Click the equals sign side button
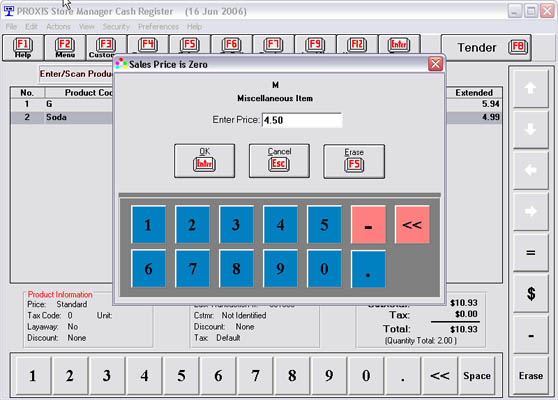The height and width of the screenshot is (400, 558). tap(530, 253)
